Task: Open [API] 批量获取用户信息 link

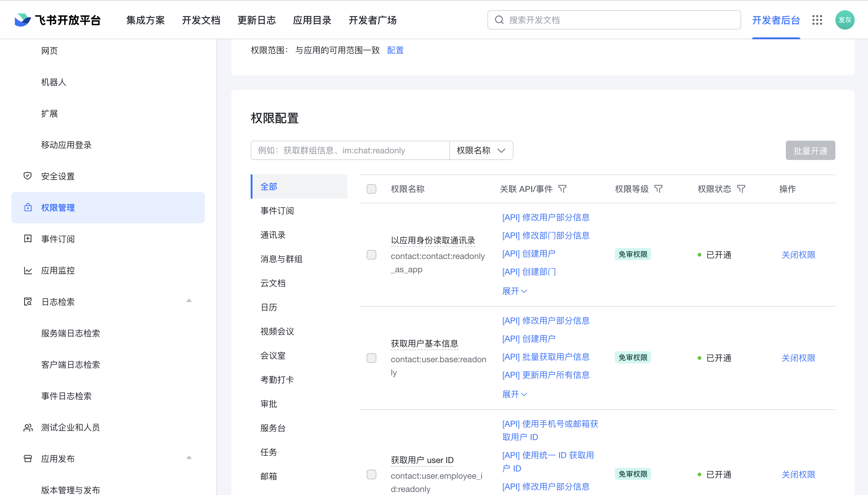Action: [x=545, y=357]
